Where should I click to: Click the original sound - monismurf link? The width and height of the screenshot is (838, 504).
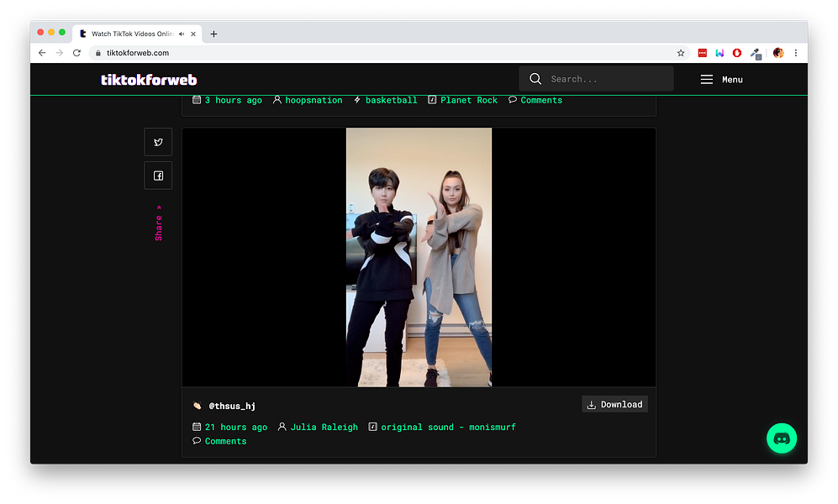[449, 427]
